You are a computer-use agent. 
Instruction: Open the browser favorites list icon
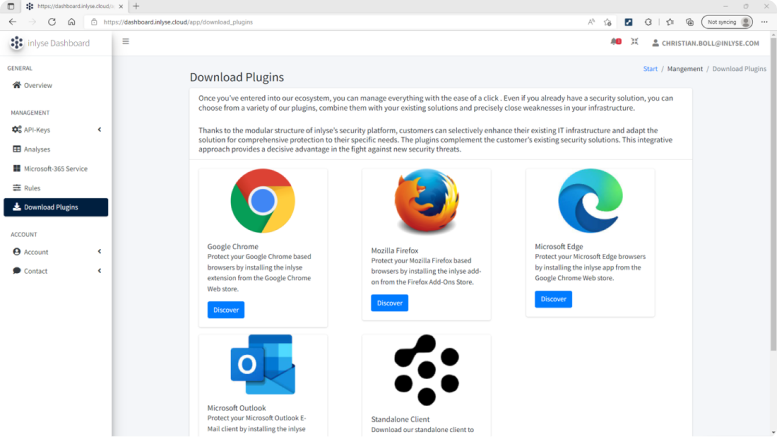(x=670, y=22)
